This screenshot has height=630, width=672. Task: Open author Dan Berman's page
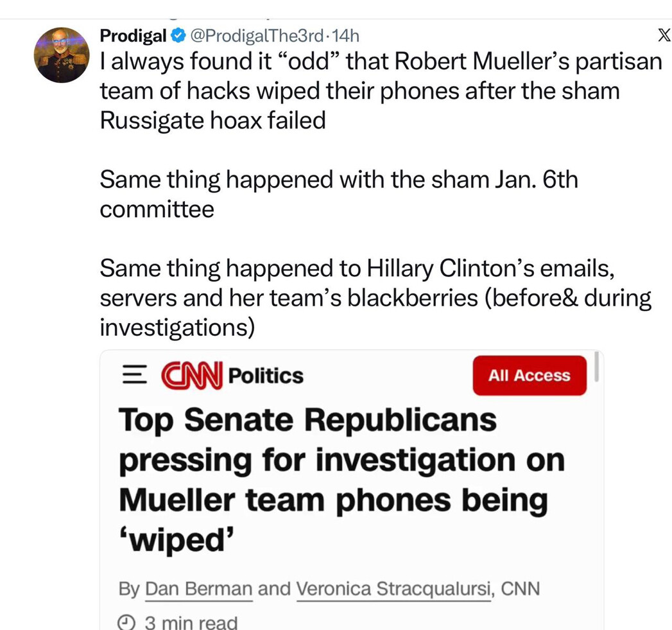click(x=199, y=588)
